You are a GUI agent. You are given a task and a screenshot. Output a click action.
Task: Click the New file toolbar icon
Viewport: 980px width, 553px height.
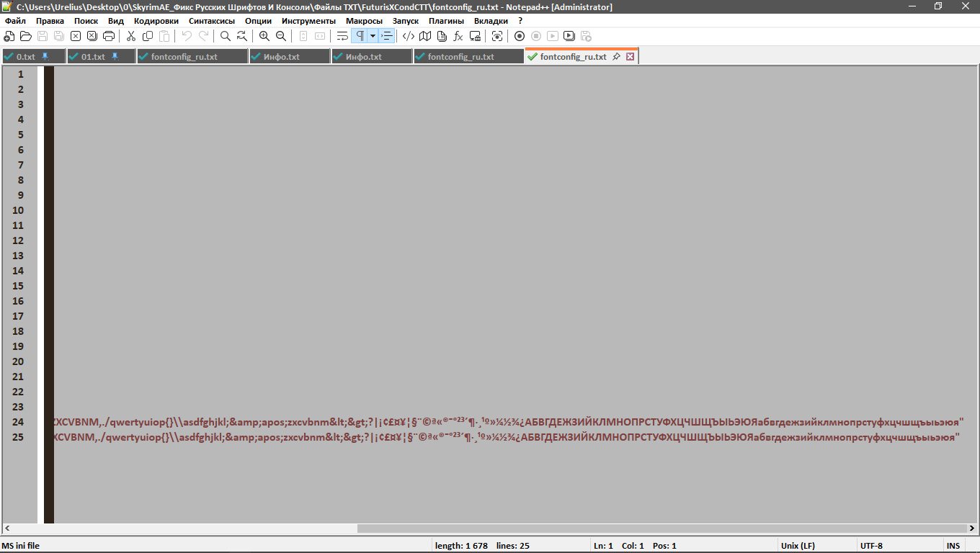tap(9, 36)
